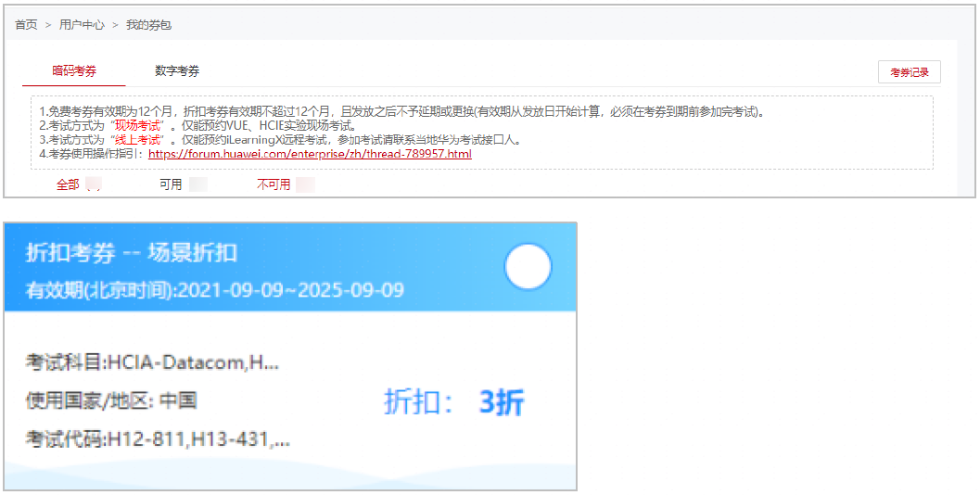Show only 可用 coupons

click(x=171, y=184)
